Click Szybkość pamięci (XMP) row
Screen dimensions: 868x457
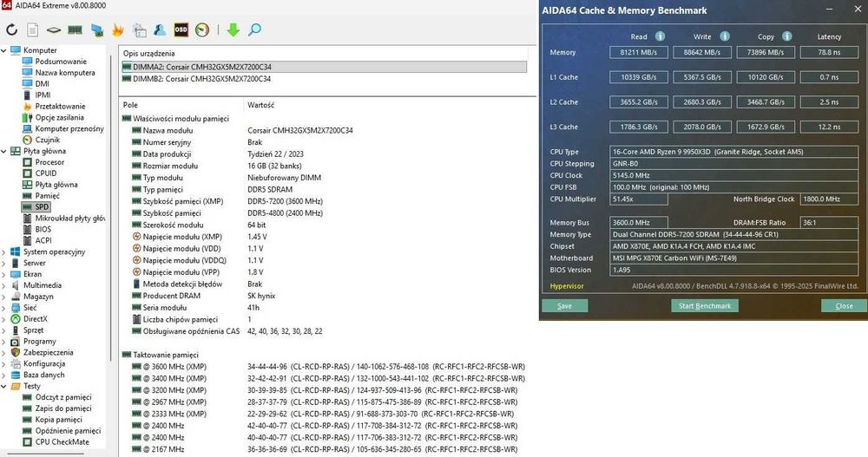328,201
